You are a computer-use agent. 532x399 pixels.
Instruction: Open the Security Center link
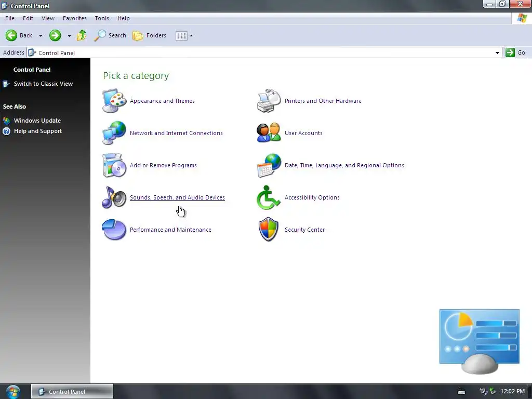tap(304, 230)
